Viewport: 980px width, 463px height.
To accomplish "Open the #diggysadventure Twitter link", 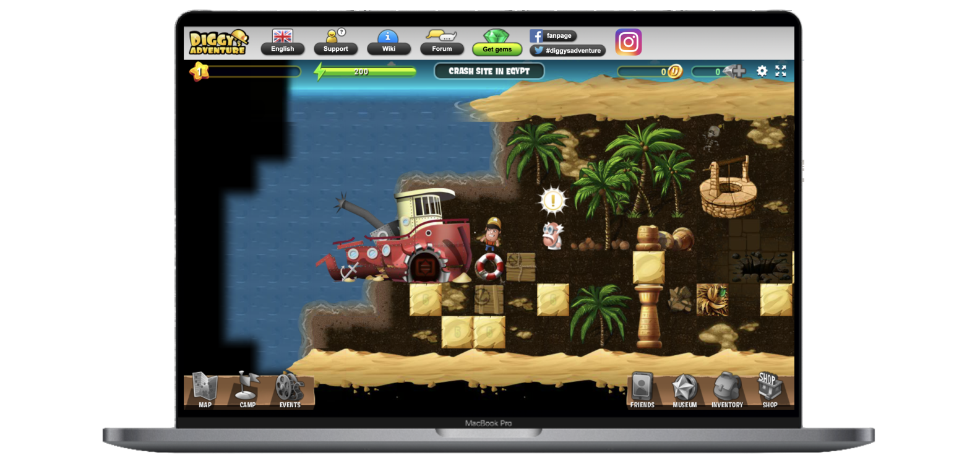I will [x=567, y=51].
